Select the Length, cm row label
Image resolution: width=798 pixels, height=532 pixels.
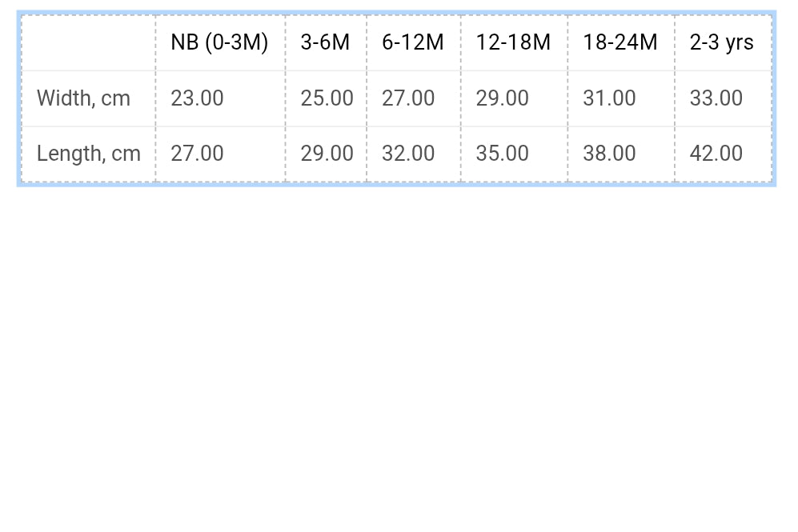89,154
